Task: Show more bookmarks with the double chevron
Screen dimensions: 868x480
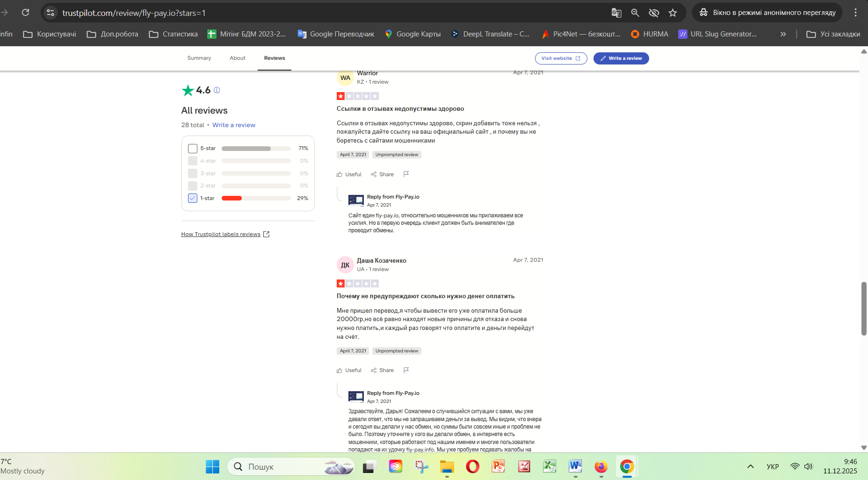Action: 783,34
